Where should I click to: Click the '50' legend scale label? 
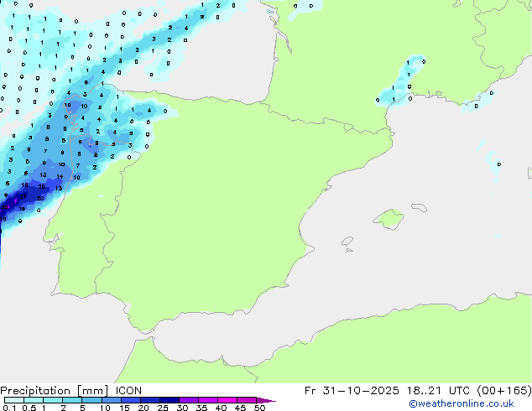259,408
